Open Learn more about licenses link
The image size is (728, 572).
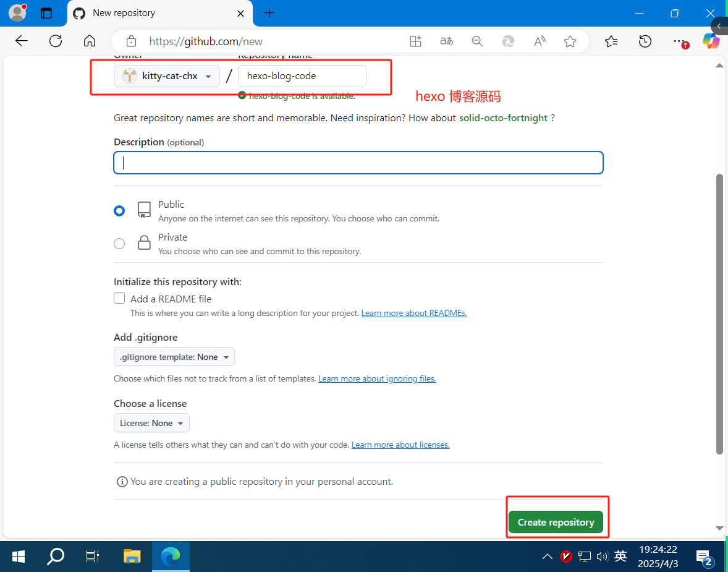[x=400, y=445]
